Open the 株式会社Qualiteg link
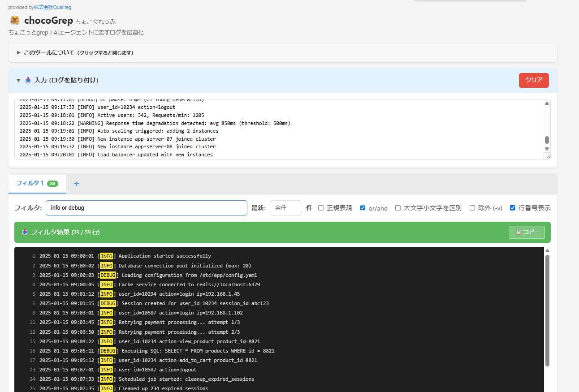Screen dimensions: 579x392 tap(52, 7)
